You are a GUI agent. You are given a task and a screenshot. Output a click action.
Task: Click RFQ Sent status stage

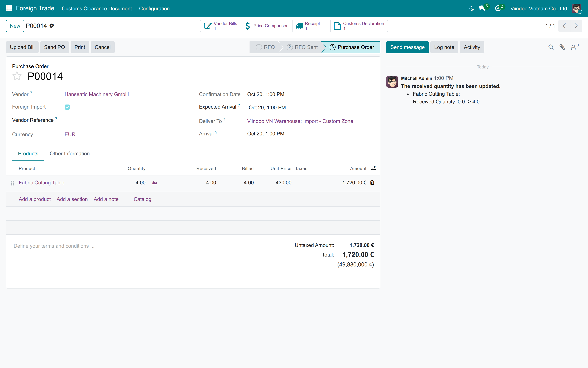(x=302, y=47)
